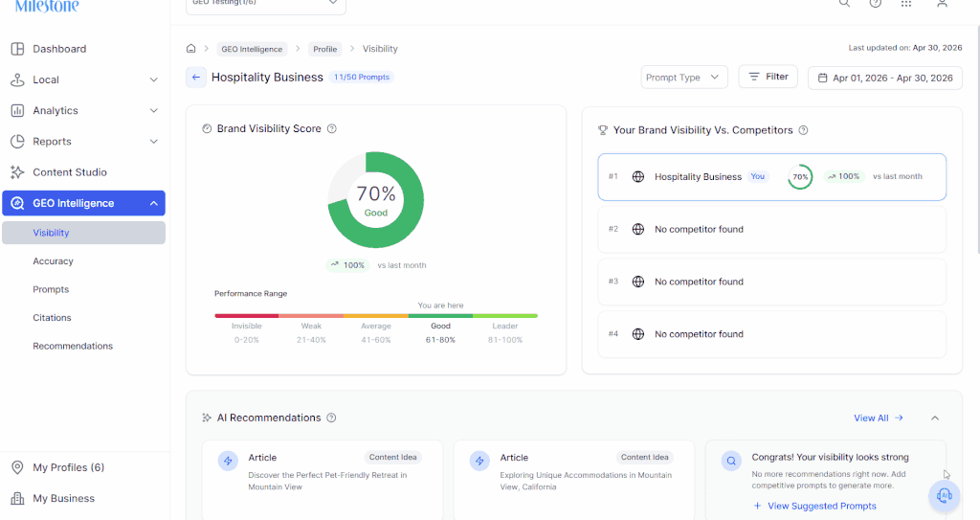This screenshot has width=980, height=520.
Task: Collapse the GEO Intelligence section
Action: 154,203
